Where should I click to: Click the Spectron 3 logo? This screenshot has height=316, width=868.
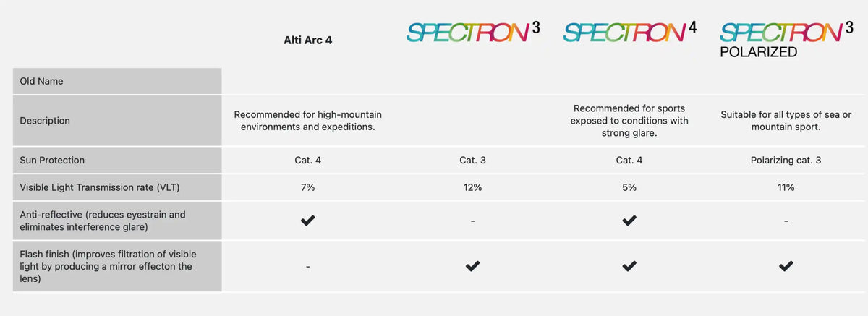tap(472, 31)
